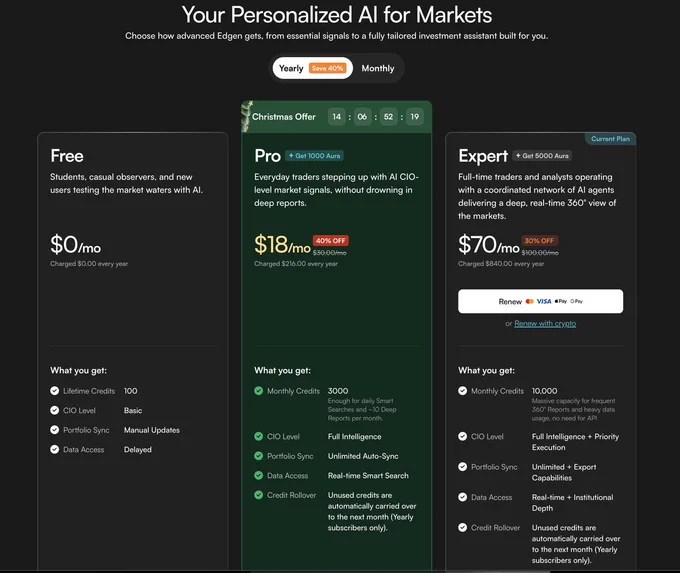Viewport: 680px width, 573px height.
Task: Click Expert plan CIO Level checkmark icon
Action: (x=463, y=436)
